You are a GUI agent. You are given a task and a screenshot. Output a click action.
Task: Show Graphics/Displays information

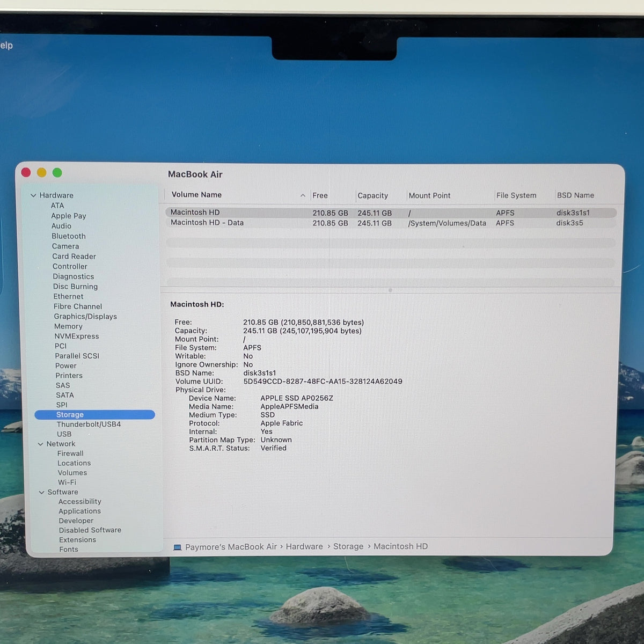tap(85, 317)
